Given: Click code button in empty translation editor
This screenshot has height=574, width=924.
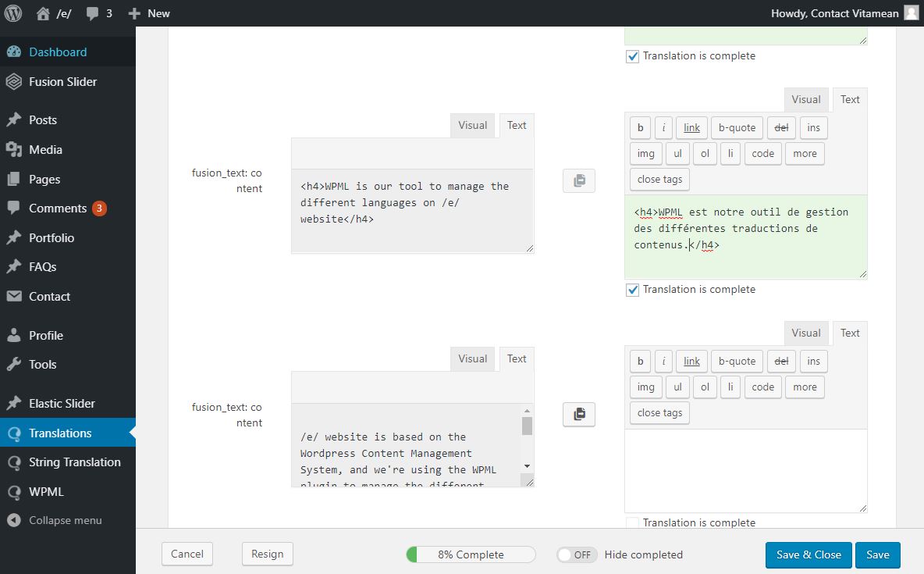Looking at the screenshot, I should coord(762,387).
